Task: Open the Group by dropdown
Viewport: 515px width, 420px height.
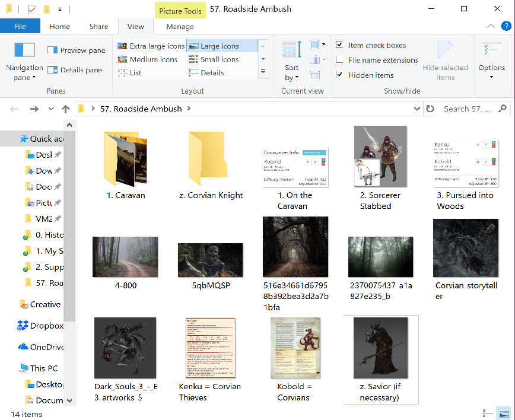Action: point(317,44)
